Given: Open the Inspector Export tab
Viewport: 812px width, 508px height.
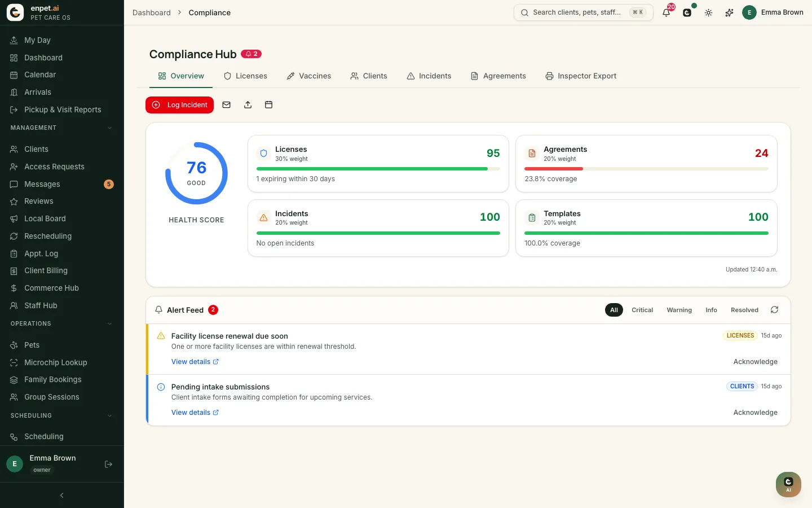Looking at the screenshot, I should 581,76.
